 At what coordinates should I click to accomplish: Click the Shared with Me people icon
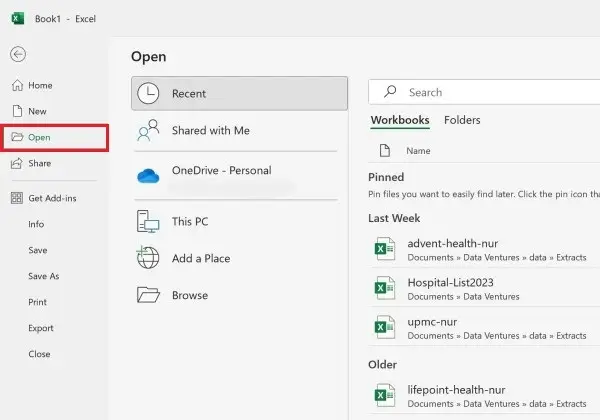148,130
